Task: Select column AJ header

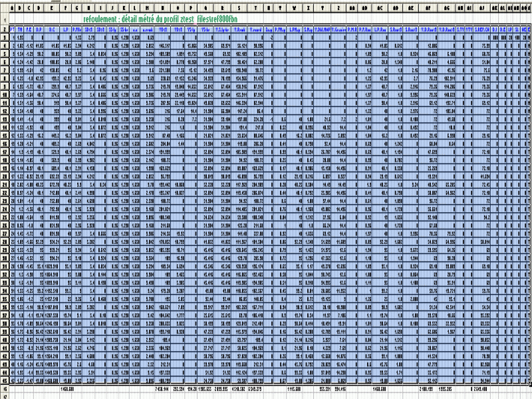Action: click(x=481, y=7)
